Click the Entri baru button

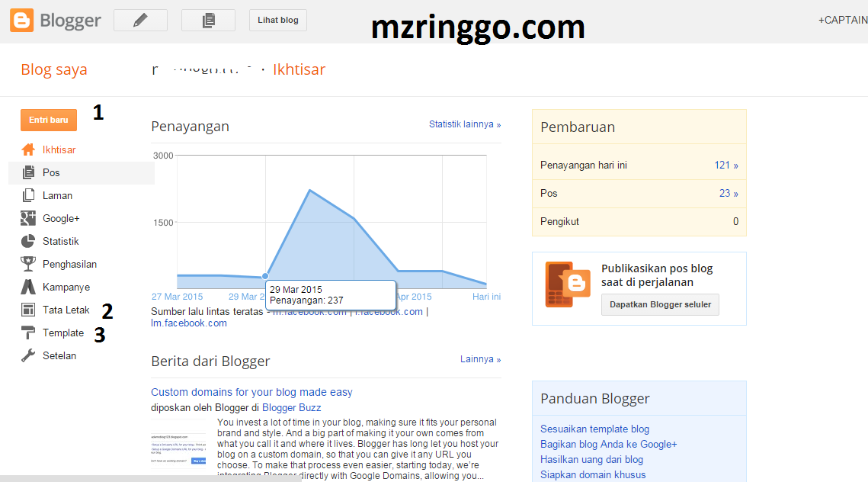49,120
